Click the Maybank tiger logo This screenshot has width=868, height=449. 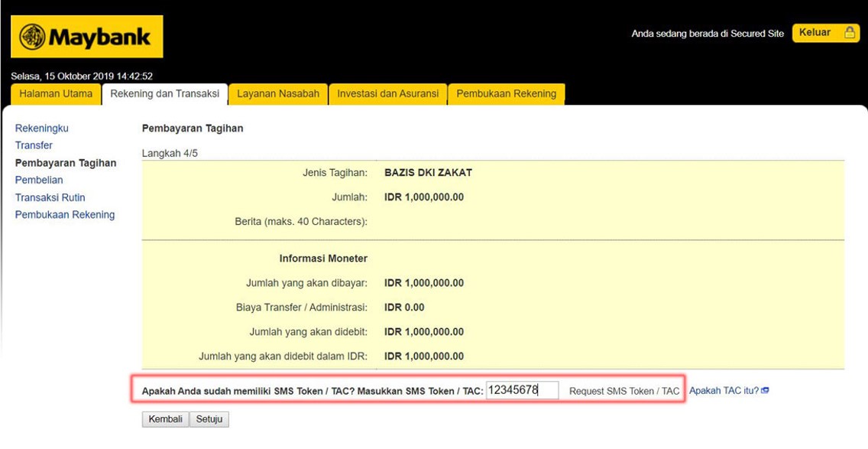point(32,37)
